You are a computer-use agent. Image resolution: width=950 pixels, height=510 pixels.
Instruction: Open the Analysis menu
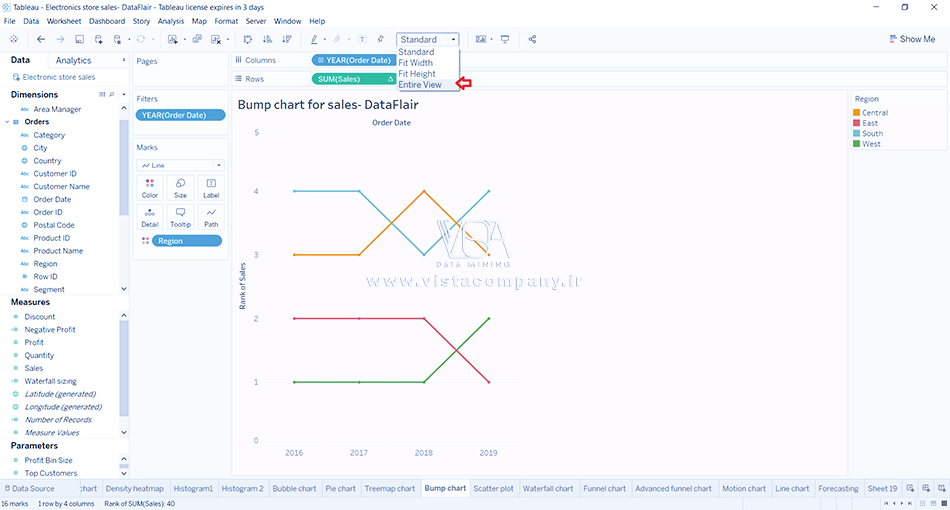[x=171, y=21]
